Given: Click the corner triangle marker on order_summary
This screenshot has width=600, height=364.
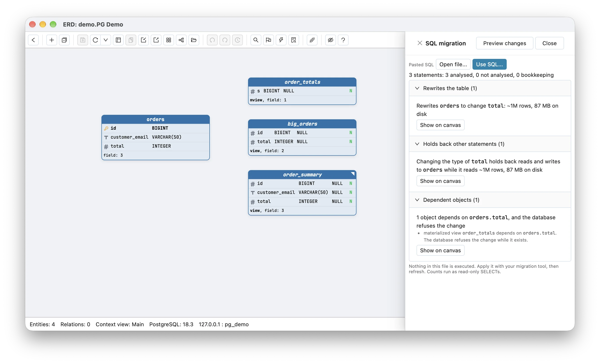Looking at the screenshot, I should (353, 173).
